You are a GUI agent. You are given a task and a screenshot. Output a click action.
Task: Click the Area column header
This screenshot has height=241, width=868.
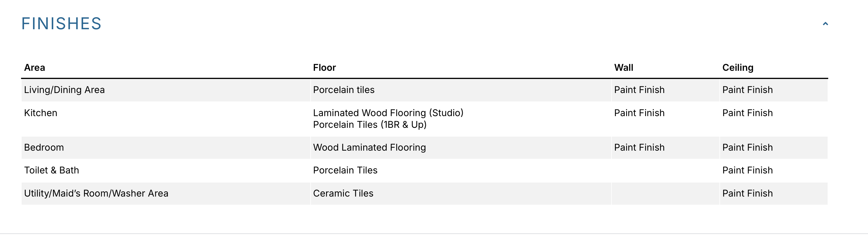(35, 67)
